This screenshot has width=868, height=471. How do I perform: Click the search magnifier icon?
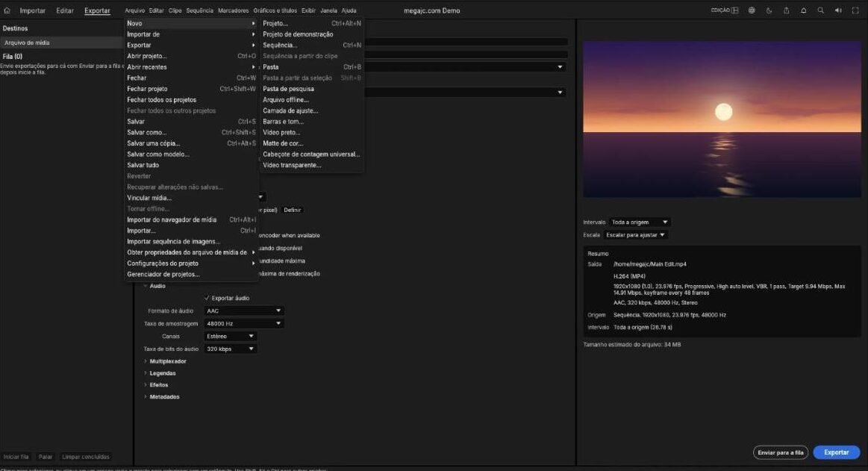(820, 10)
